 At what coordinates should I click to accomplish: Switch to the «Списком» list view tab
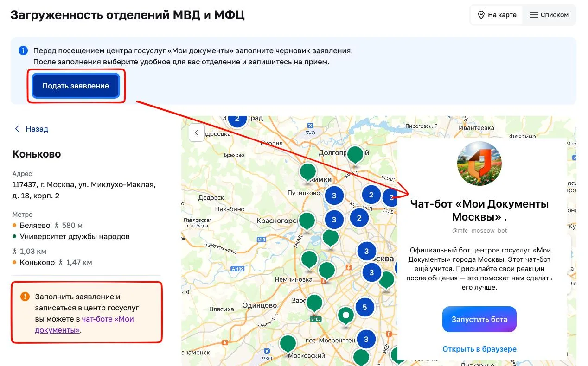(x=549, y=15)
